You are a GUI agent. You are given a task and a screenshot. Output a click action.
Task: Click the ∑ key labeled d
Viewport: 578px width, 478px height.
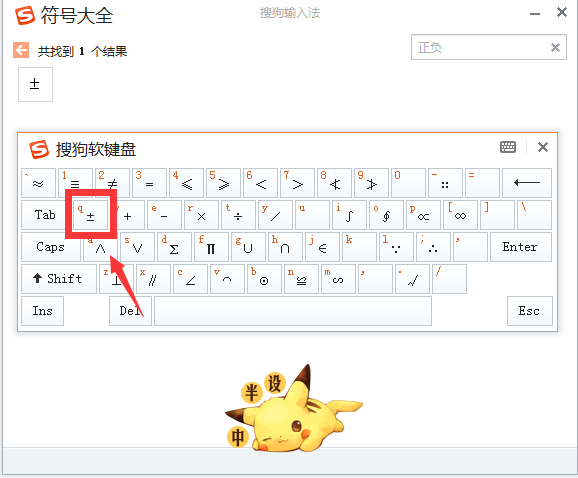(175, 247)
